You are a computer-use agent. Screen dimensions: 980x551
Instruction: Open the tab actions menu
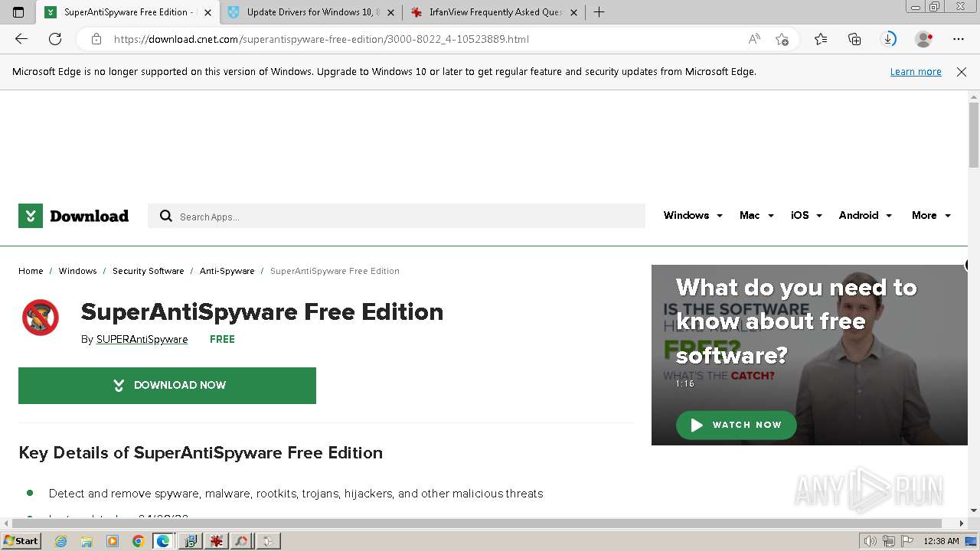click(18, 12)
